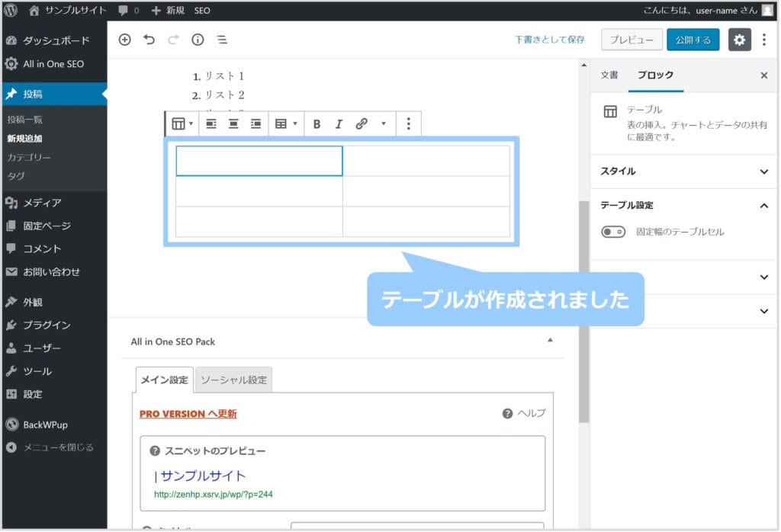The image size is (781, 532).
Task: Switch to the ソーシャル設定 tab
Action: pyautogui.click(x=233, y=380)
